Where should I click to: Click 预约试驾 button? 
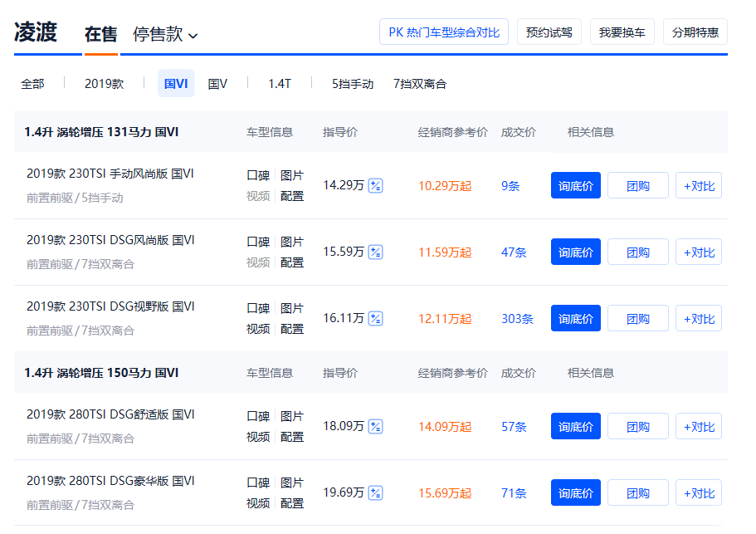[549, 32]
